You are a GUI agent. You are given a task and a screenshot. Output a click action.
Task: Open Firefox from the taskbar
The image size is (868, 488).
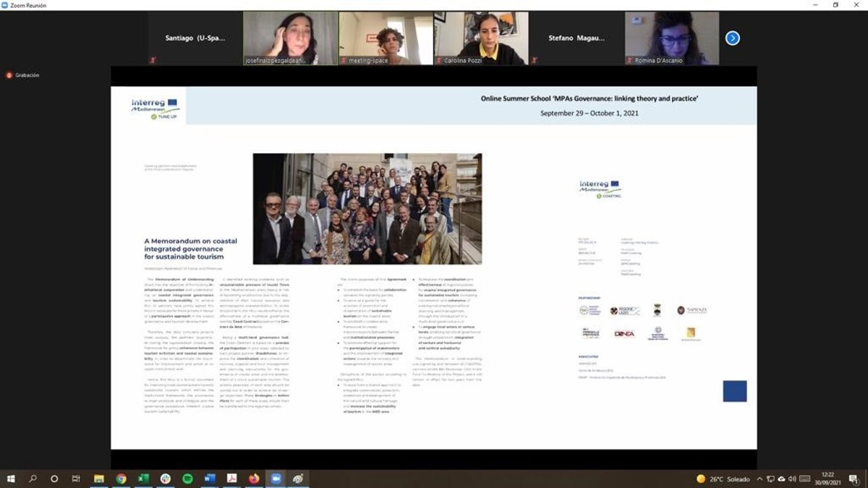click(253, 479)
